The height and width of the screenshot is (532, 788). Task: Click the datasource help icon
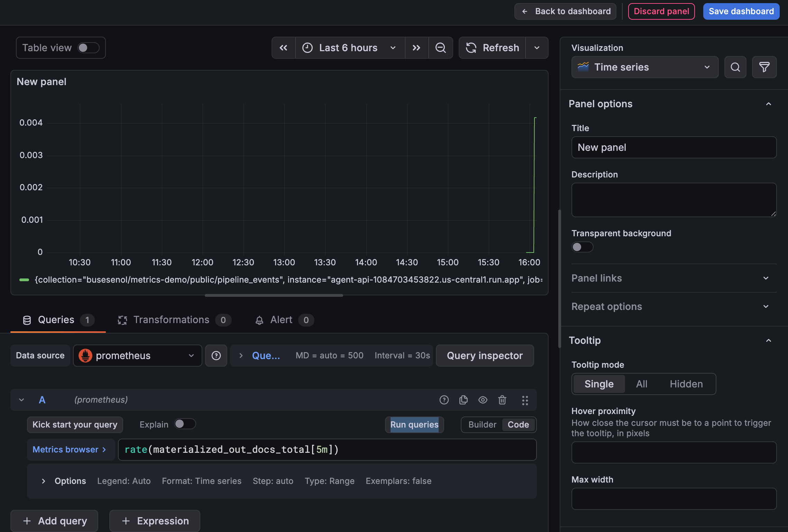pyautogui.click(x=216, y=355)
